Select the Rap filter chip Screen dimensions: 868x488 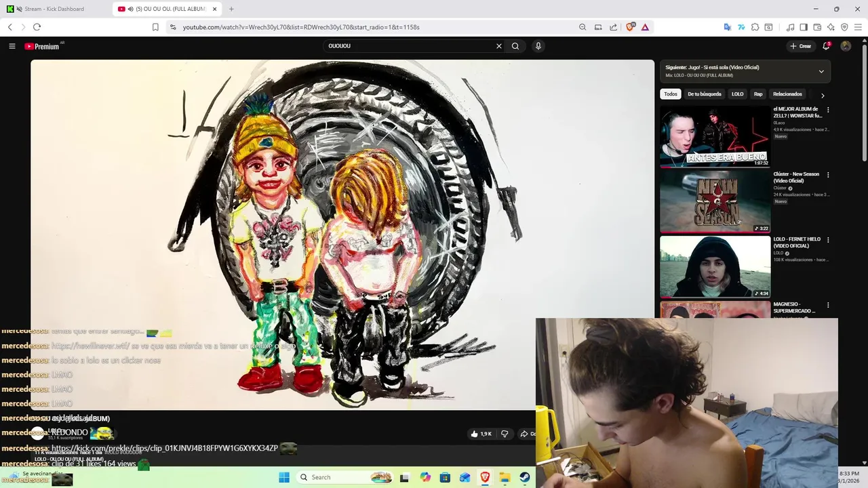click(758, 94)
